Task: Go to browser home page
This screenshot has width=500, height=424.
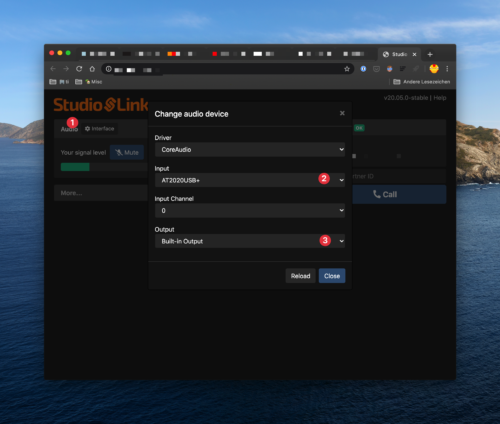Action: pyautogui.click(x=92, y=69)
